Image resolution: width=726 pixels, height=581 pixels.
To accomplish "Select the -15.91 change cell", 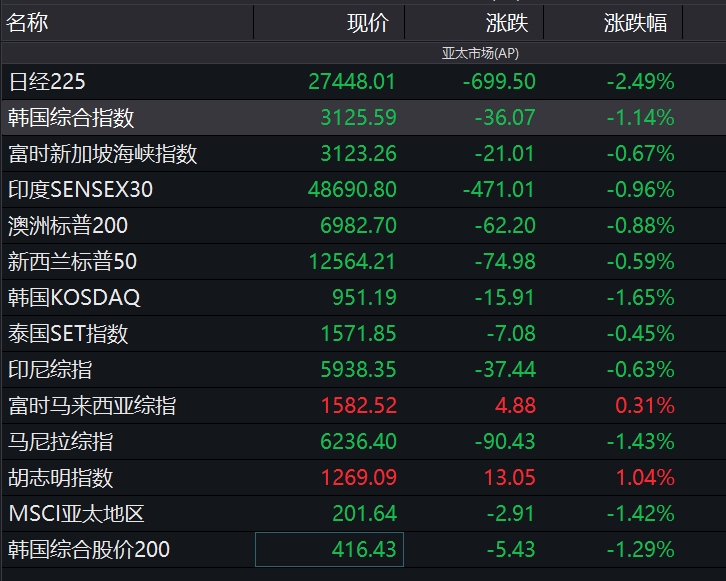I will pyautogui.click(x=505, y=298).
